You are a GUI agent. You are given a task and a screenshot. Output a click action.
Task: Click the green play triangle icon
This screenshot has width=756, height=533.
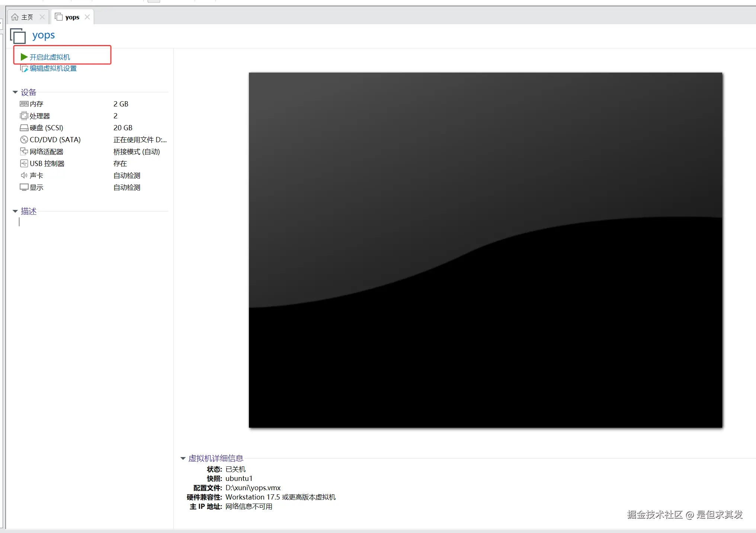click(x=23, y=57)
